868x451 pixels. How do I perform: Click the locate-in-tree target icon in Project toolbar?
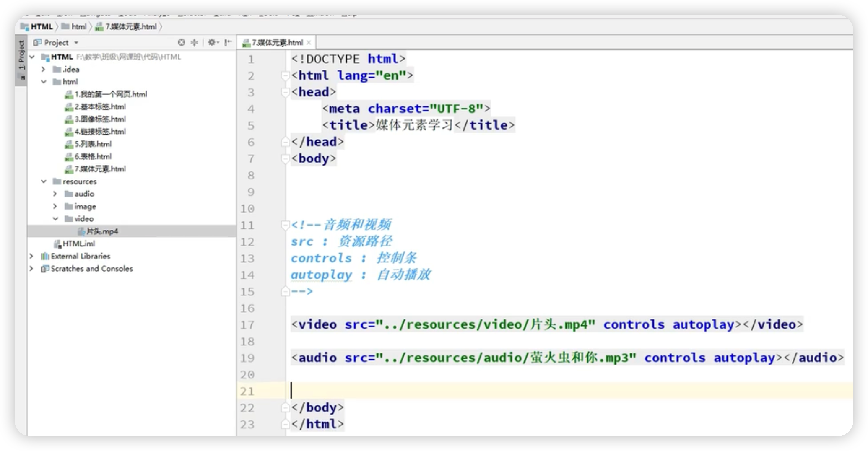(x=181, y=42)
